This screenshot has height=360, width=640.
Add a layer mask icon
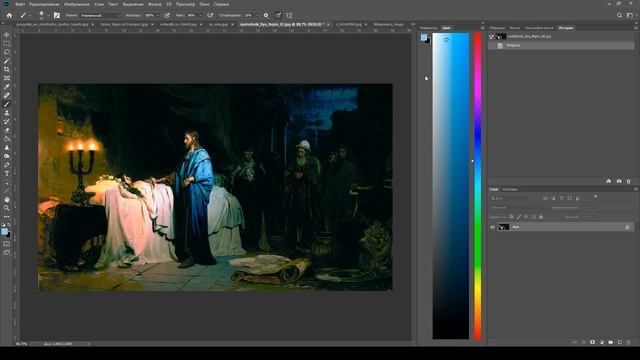pos(592,342)
